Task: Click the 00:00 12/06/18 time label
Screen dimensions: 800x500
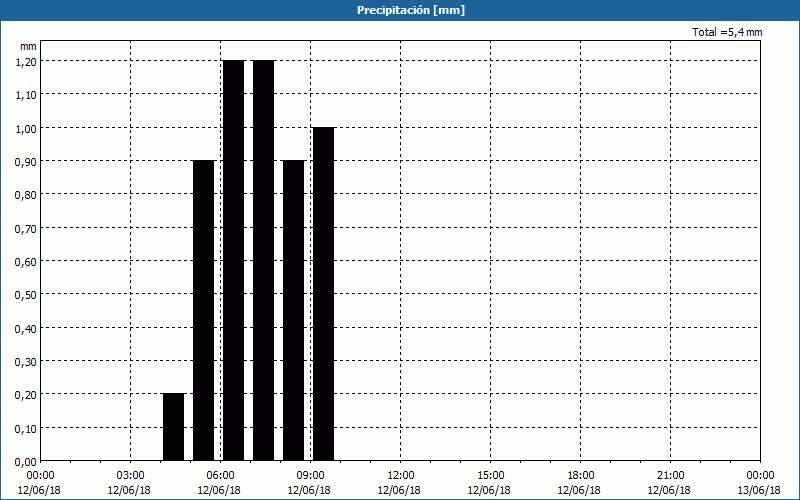Action: [x=39, y=483]
